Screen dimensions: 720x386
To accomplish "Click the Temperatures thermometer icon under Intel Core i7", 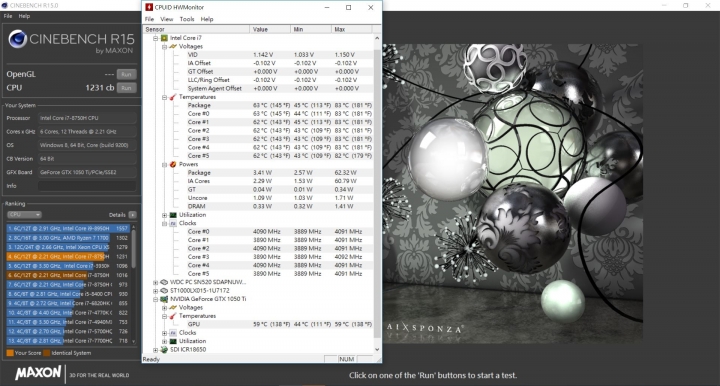I will [x=173, y=97].
